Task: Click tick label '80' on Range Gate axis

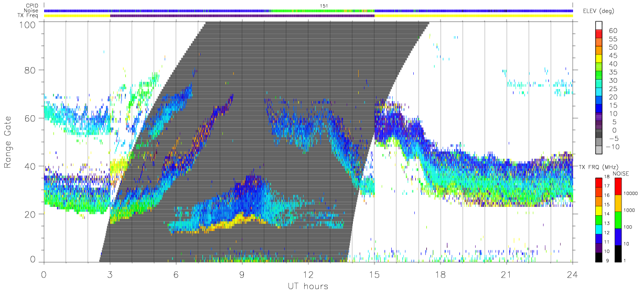Action: (x=30, y=70)
